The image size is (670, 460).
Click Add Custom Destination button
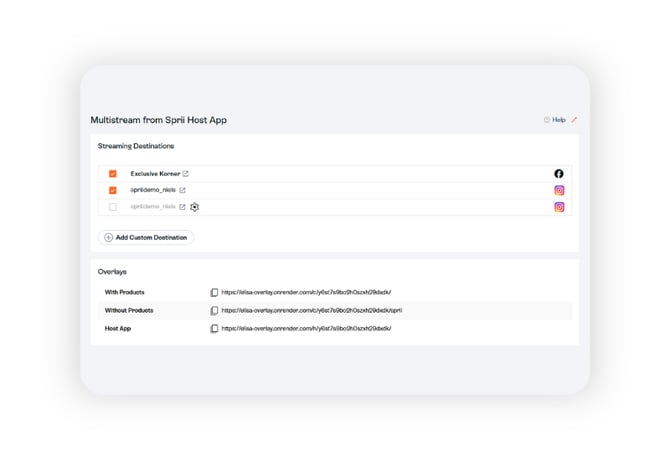(146, 238)
